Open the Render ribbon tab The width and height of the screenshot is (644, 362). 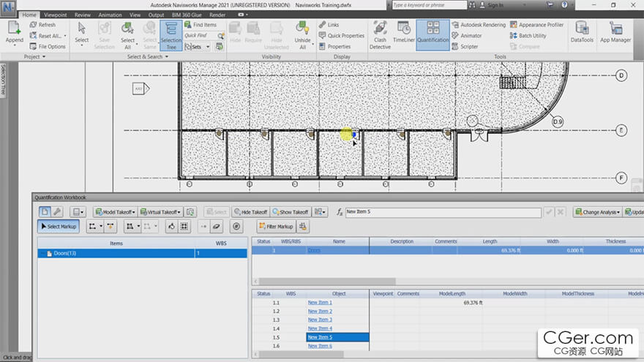tap(217, 15)
